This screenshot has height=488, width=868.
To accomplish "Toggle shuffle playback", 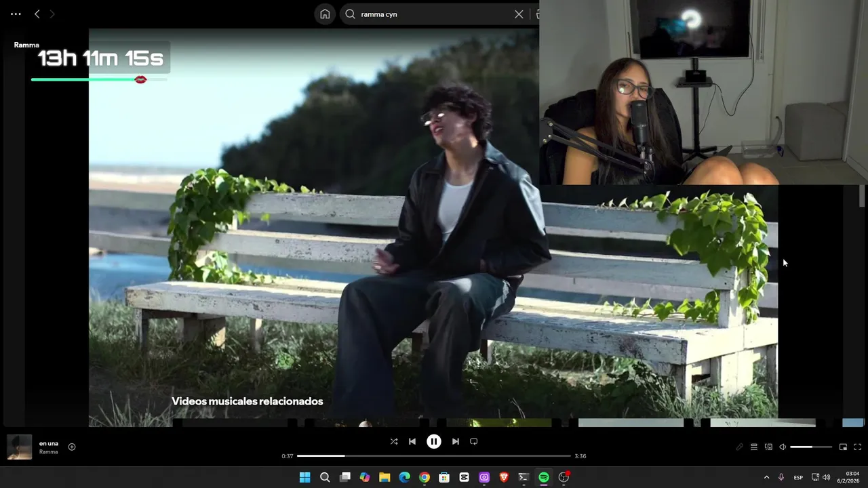I will [394, 441].
